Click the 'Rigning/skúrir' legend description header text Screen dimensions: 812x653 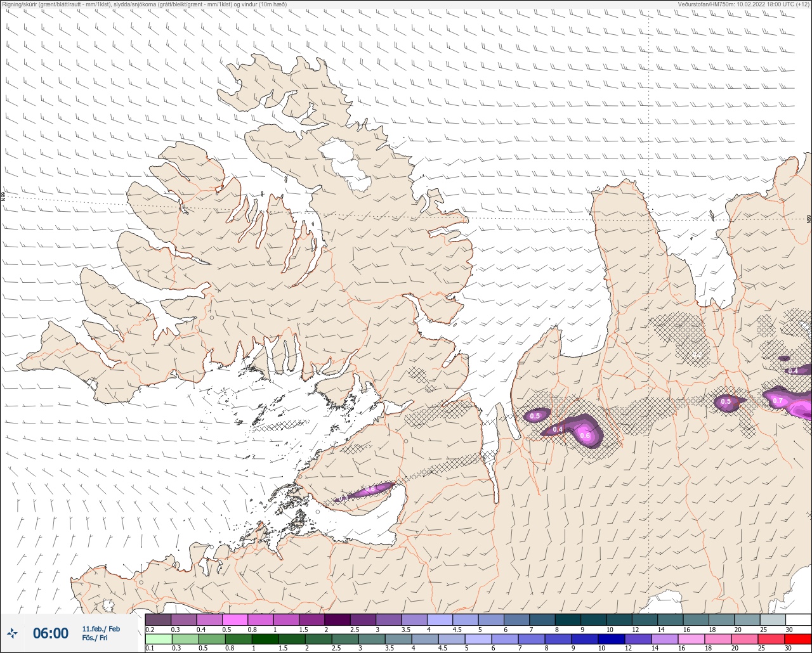145,4
